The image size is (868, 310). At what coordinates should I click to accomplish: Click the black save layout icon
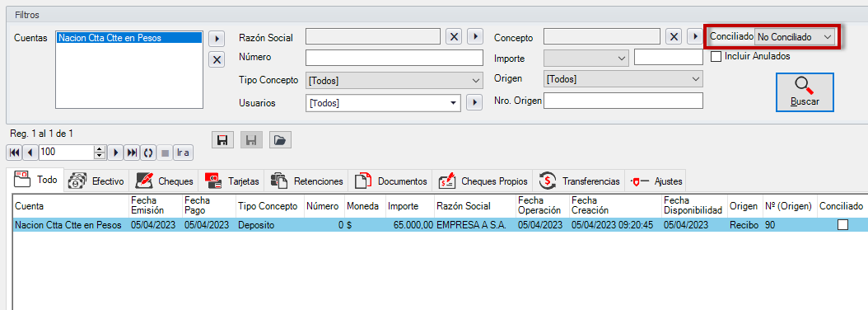click(222, 140)
